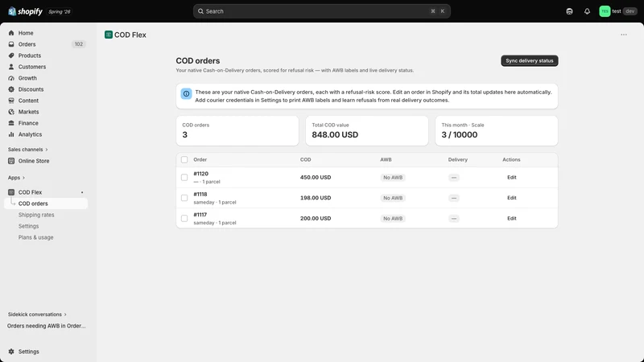Expand Sidekick conversations
644x362 pixels.
click(37, 315)
